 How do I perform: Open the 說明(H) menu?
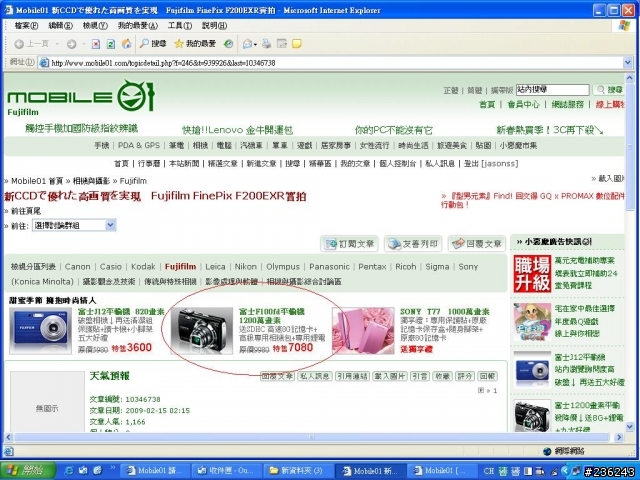pos(214,26)
